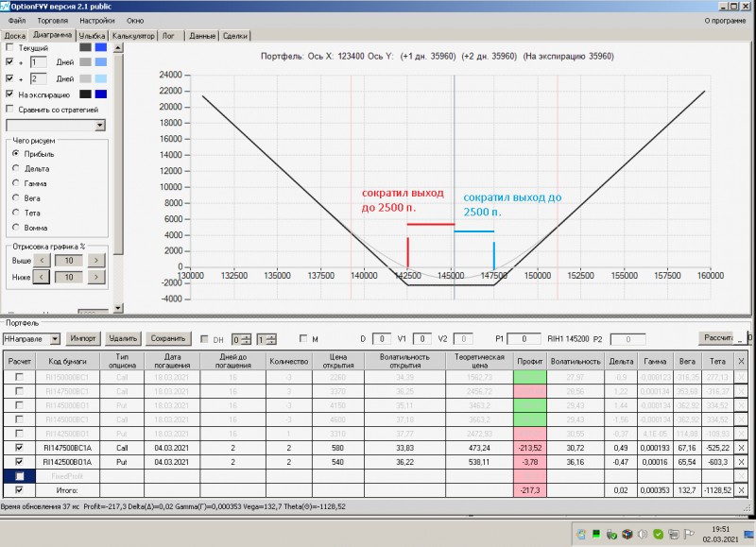Click the Профит column header
This screenshot has height=547, width=756.
click(x=529, y=361)
